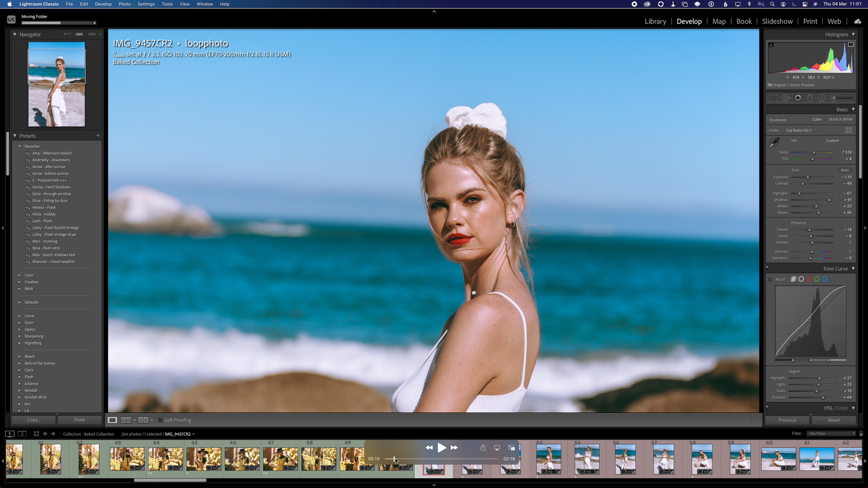
Task: Enable Soft Proofing checkbox
Action: [x=160, y=420]
